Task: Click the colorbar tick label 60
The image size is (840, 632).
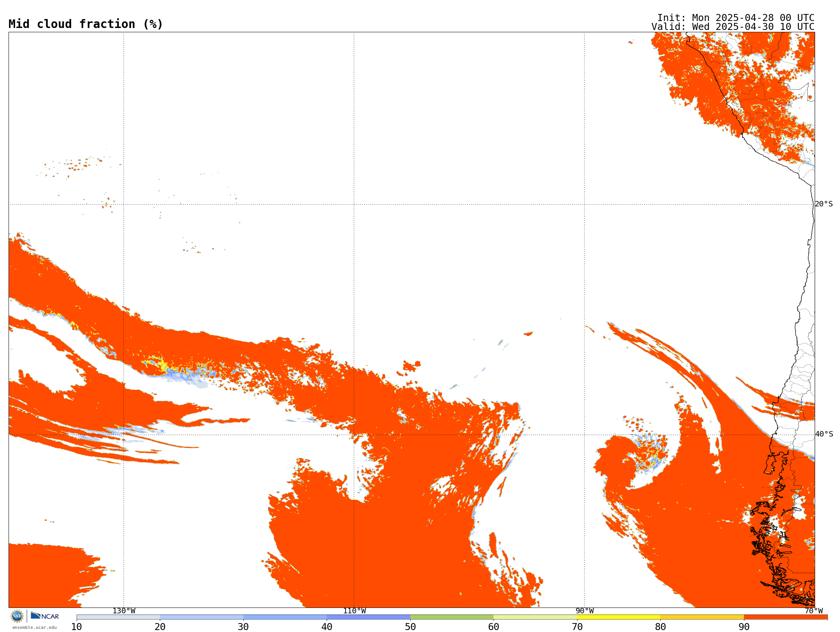Action: point(493,627)
